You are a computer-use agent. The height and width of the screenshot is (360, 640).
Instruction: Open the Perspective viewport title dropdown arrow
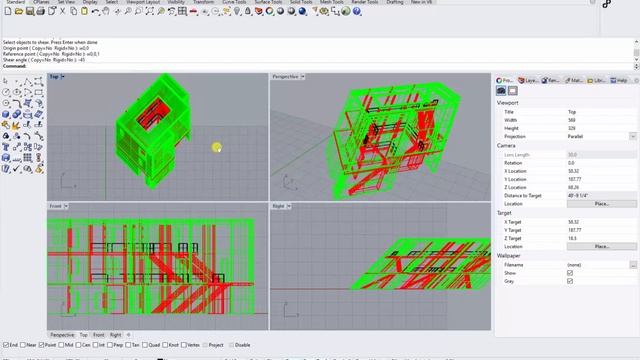[x=302, y=77]
